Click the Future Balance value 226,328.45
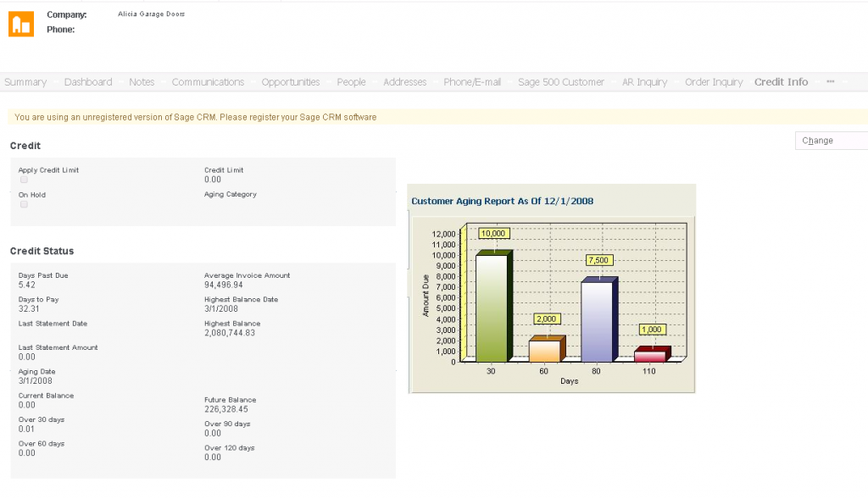 tap(226, 409)
